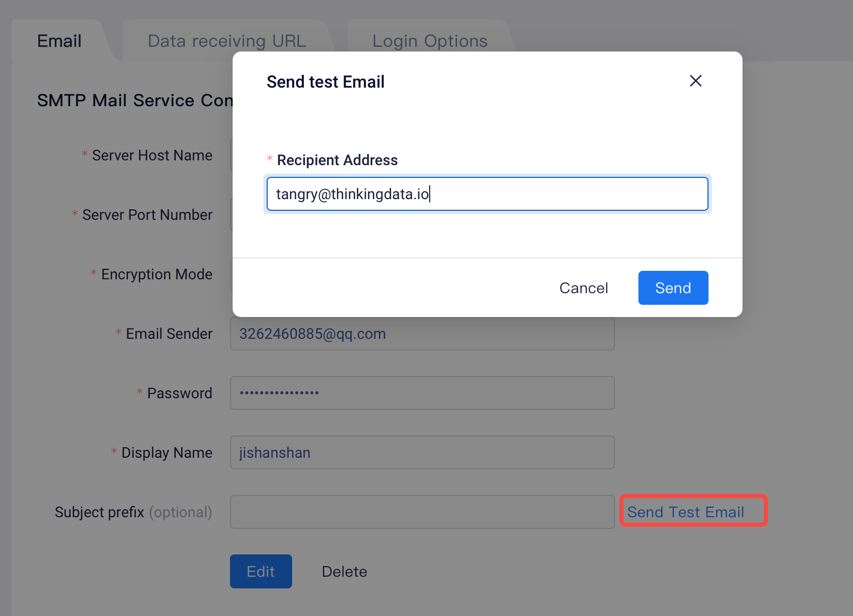This screenshot has width=853, height=616.
Task: Click the SMTP Mail Service heading
Action: tap(135, 100)
